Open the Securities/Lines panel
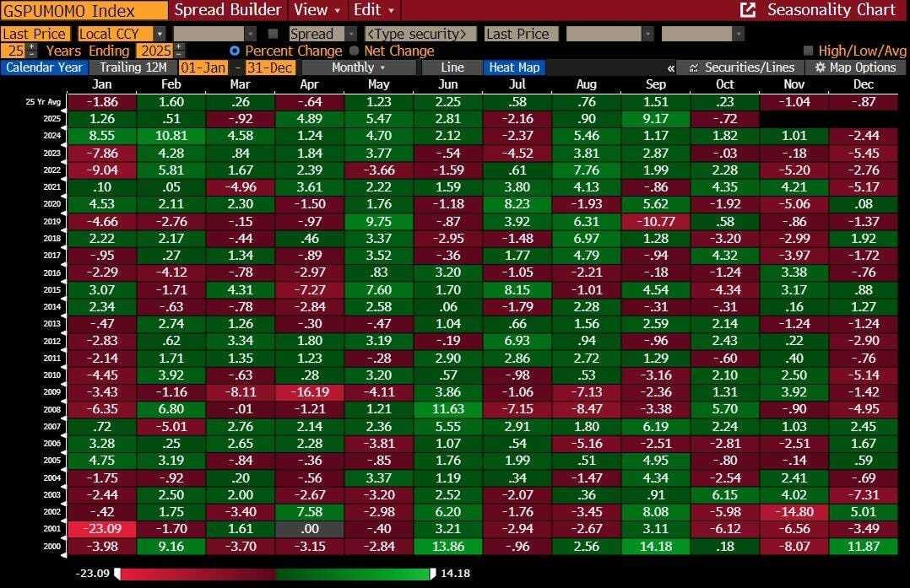 742,67
